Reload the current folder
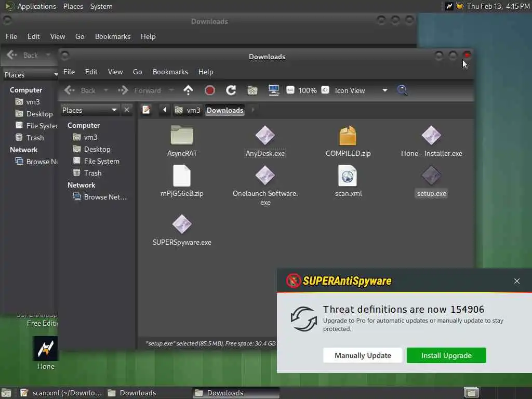The image size is (532, 399). click(x=231, y=90)
